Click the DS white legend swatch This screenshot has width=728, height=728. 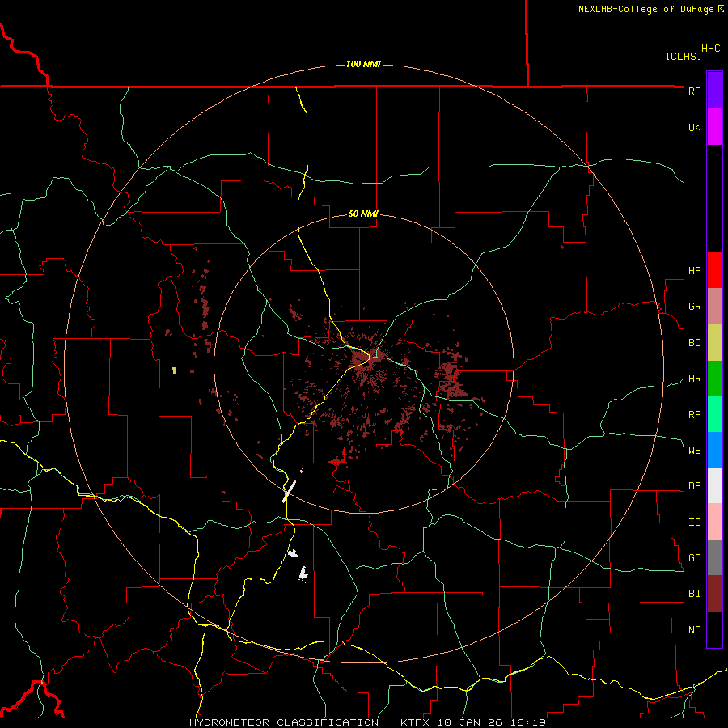point(714,485)
